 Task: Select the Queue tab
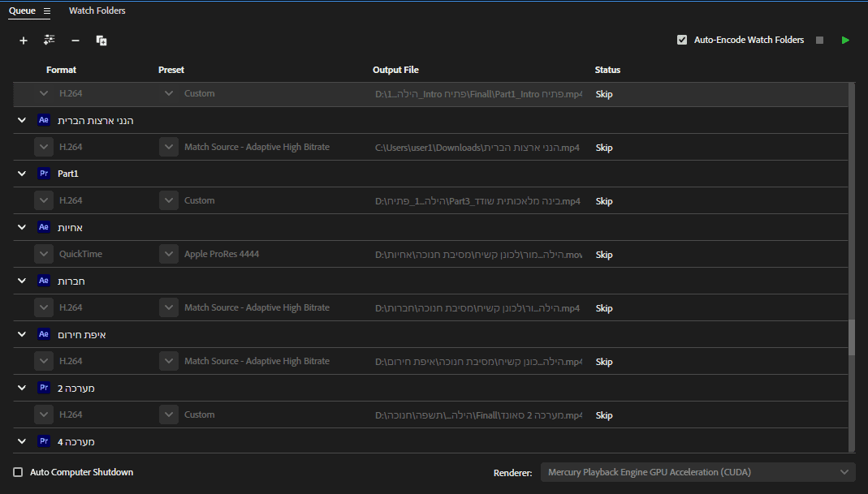[22, 11]
